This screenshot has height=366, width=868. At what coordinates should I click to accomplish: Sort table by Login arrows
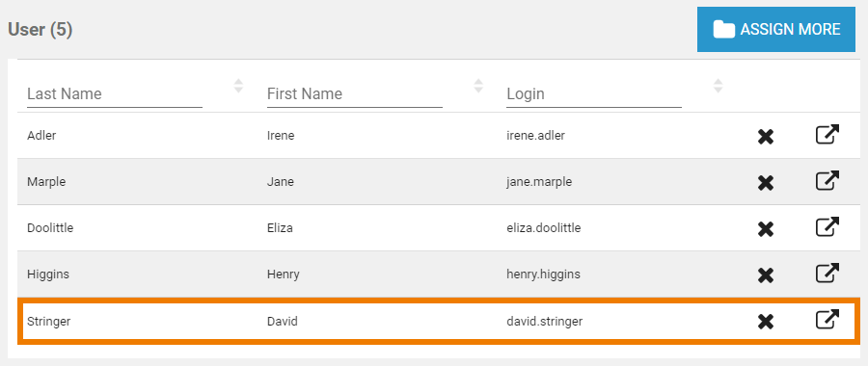(718, 86)
